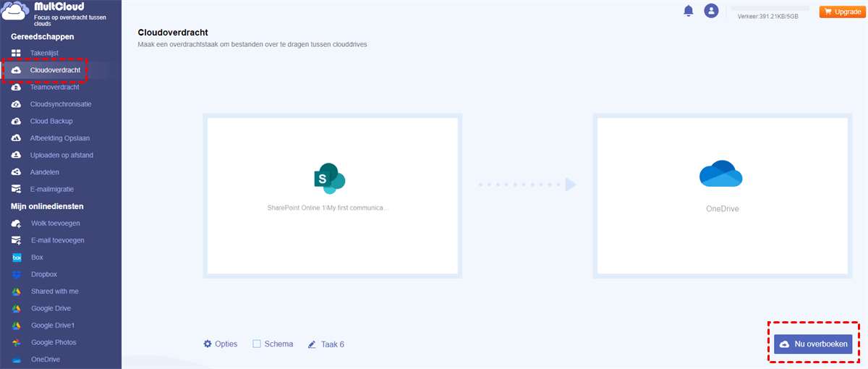Click the Cloudsynchronisatie sync icon
Image resolution: width=868 pixels, height=369 pixels.
(16, 104)
